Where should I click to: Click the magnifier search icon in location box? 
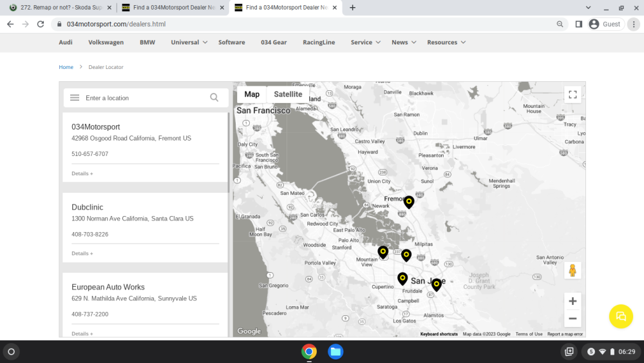click(214, 97)
